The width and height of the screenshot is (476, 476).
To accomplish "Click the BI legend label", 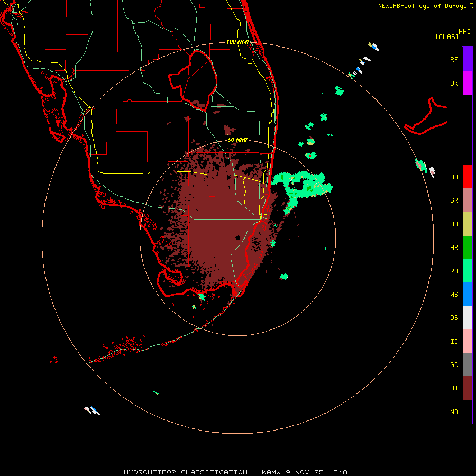I will [454, 388].
